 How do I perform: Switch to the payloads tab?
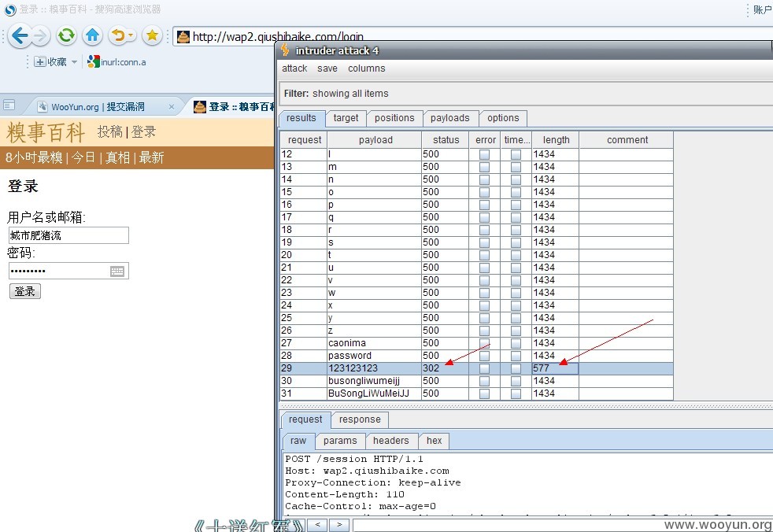tap(449, 118)
